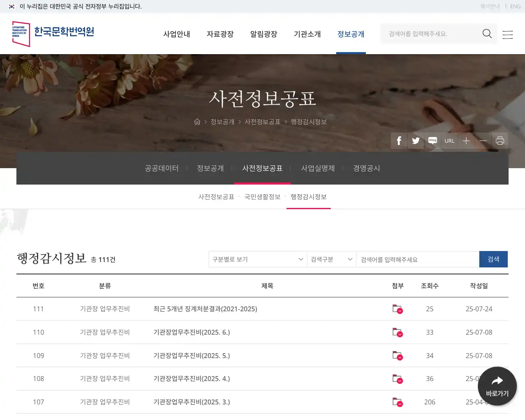
Task: Switch site language to ENG
Action: pos(515,6)
